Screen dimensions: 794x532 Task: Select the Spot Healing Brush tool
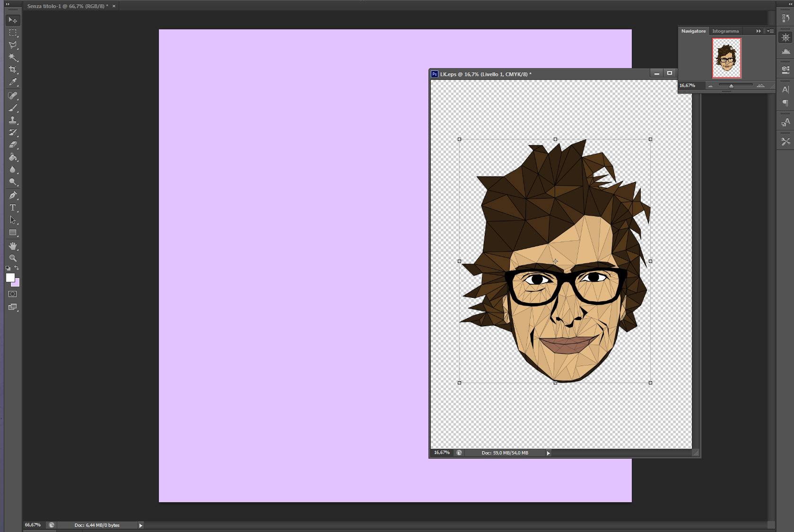(13, 96)
